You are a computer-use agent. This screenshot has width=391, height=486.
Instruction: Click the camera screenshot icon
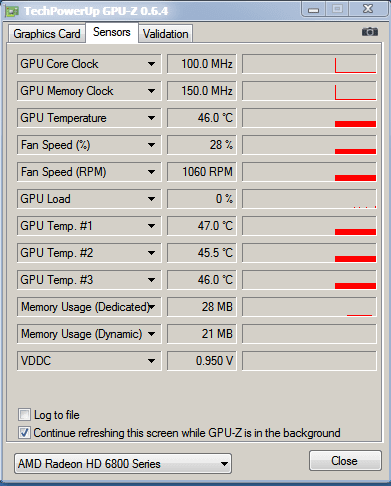click(x=370, y=32)
